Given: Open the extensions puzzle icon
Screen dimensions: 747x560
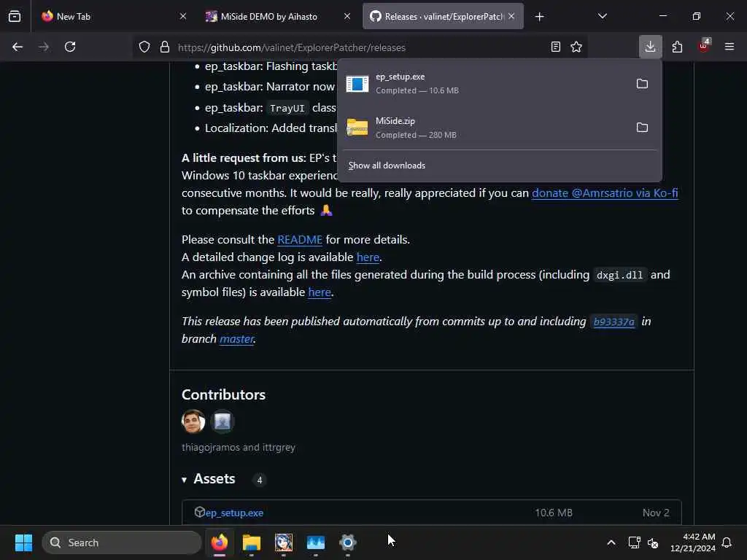Looking at the screenshot, I should 677,47.
